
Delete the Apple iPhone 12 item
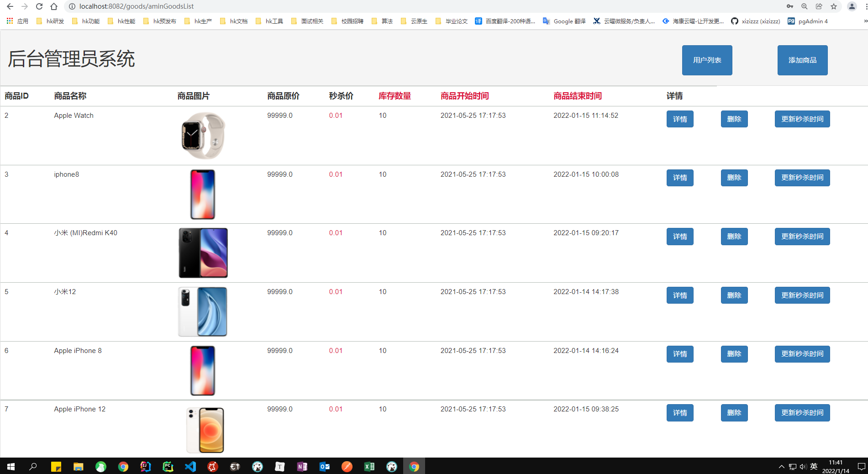pos(734,413)
